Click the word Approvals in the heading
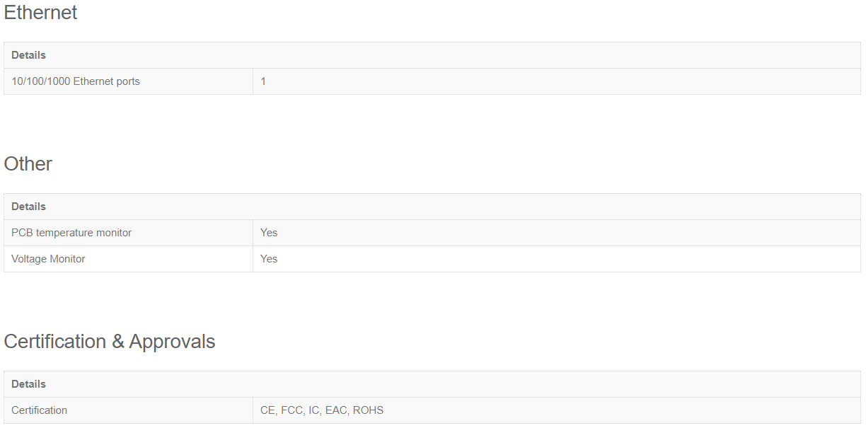This screenshot has width=868, height=428. (173, 342)
